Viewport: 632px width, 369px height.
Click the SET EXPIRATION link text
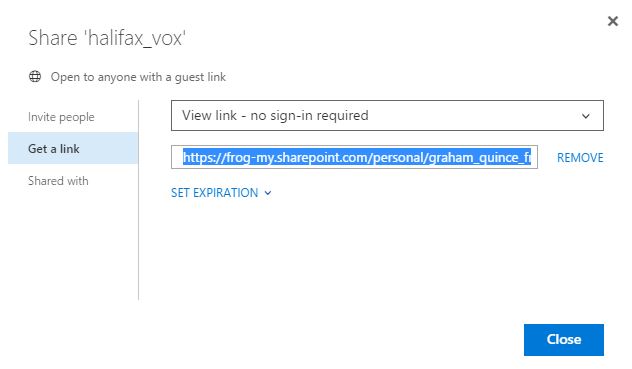pos(214,193)
